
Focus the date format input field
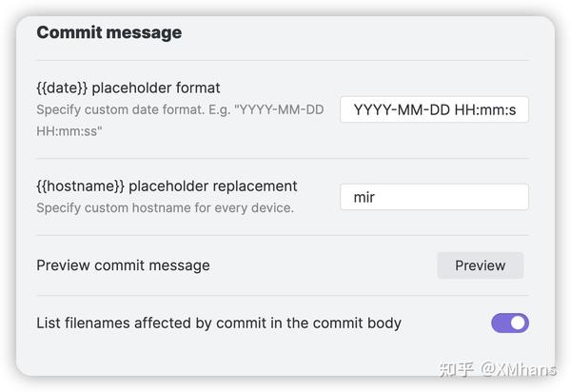(434, 110)
